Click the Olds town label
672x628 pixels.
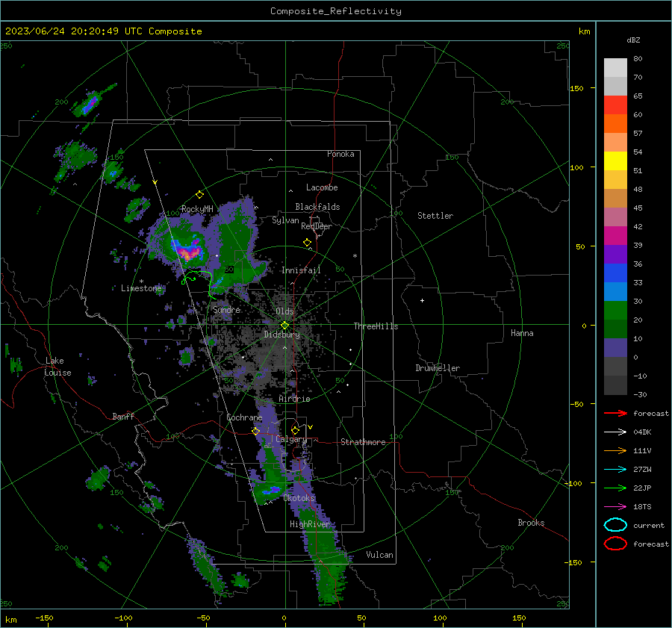[284, 311]
